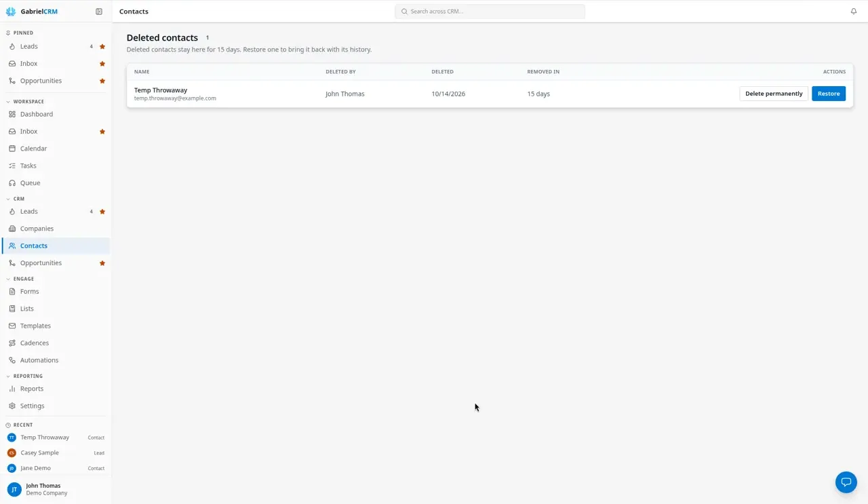Click the Tasks checklist icon
The image size is (868, 504).
tap(12, 166)
